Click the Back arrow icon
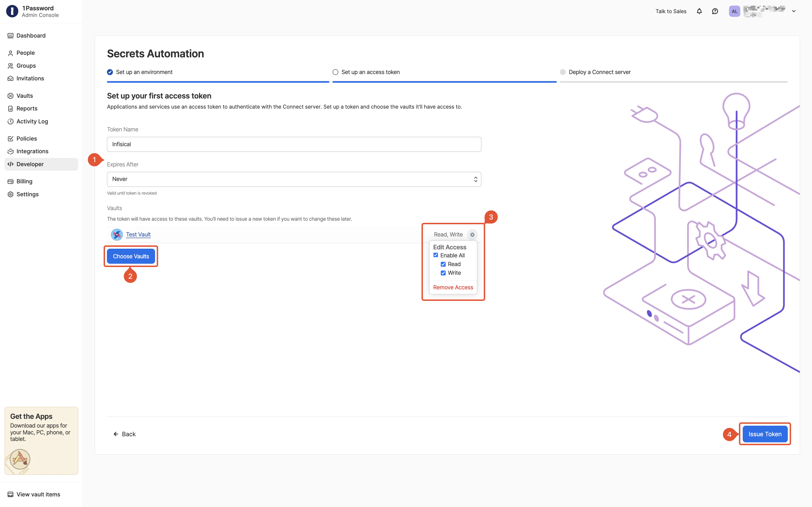The image size is (812, 507). coord(116,434)
